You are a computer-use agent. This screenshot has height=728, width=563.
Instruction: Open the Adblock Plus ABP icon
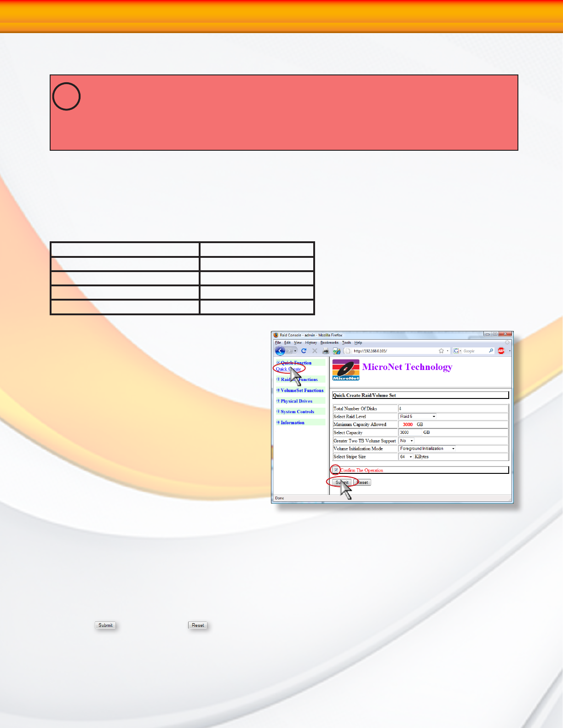click(x=501, y=351)
